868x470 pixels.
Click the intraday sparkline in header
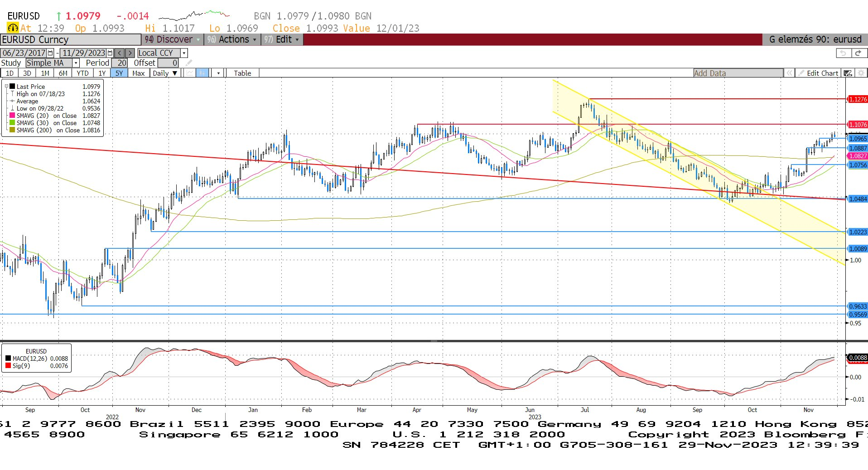click(194, 15)
